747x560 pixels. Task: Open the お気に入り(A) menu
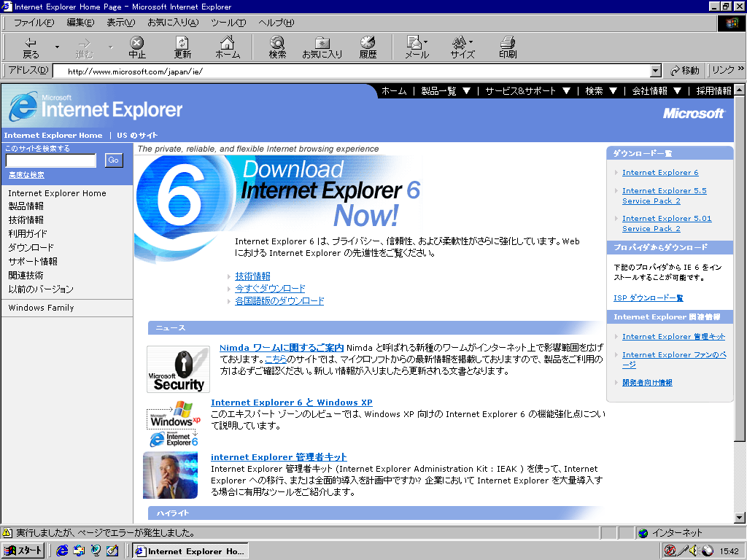(x=173, y=23)
